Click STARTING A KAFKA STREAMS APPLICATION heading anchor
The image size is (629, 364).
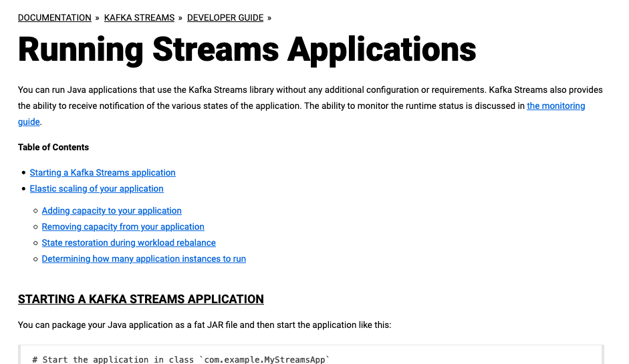point(141,299)
